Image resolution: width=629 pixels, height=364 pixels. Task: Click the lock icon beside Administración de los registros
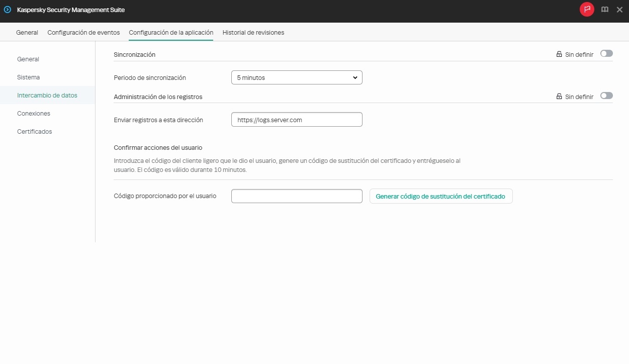pyautogui.click(x=559, y=97)
